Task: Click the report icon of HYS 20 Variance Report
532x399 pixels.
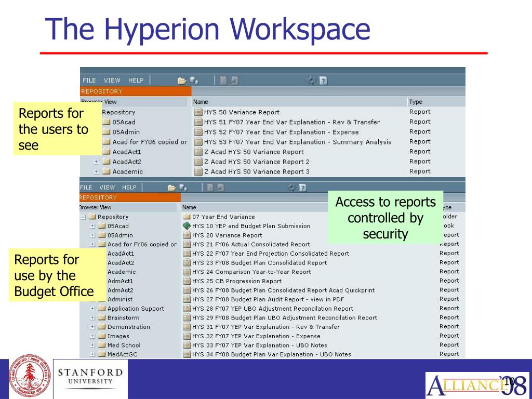Action: 187,235
